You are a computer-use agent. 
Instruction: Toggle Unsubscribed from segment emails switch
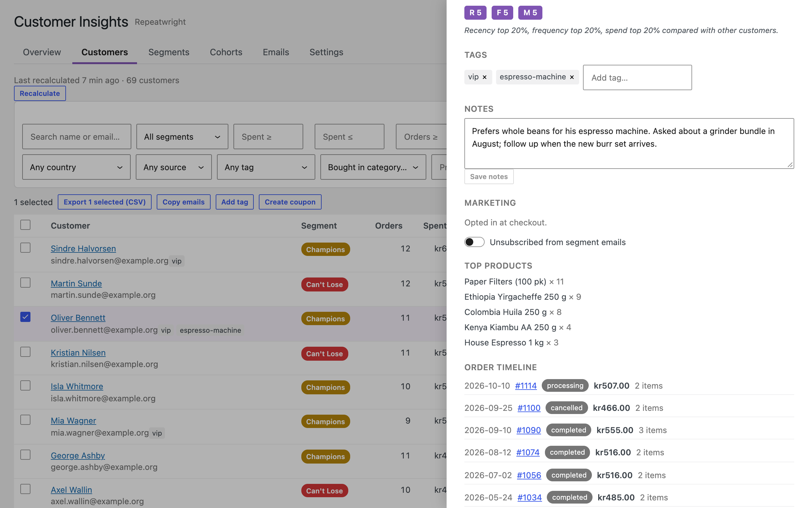[474, 242]
